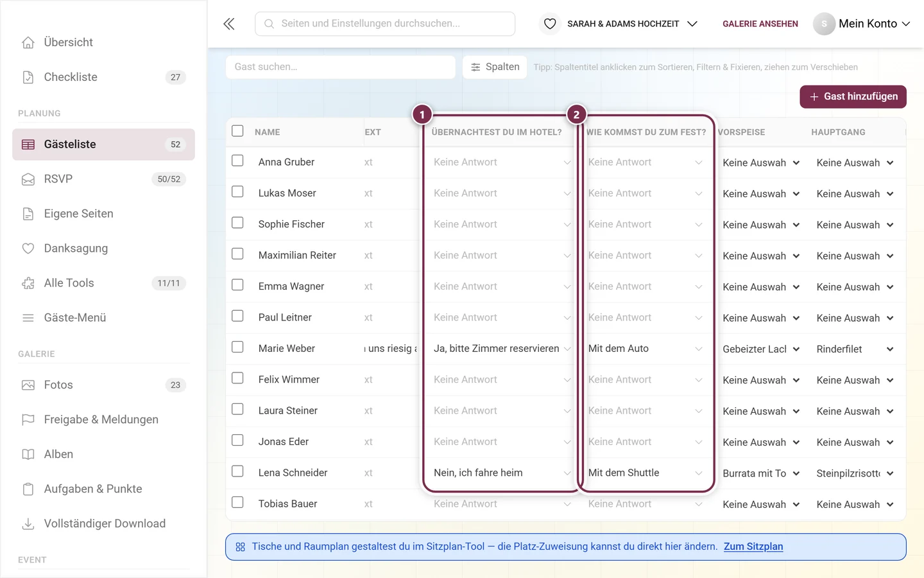Click the Gast hinzufügen button

853,97
